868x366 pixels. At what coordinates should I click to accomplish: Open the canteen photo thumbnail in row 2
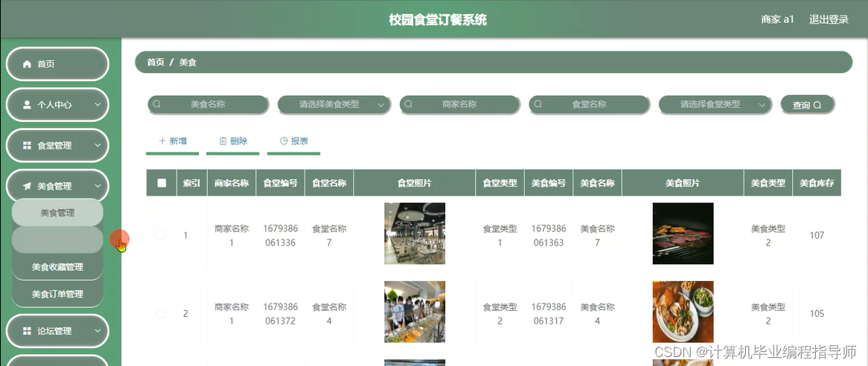415,312
